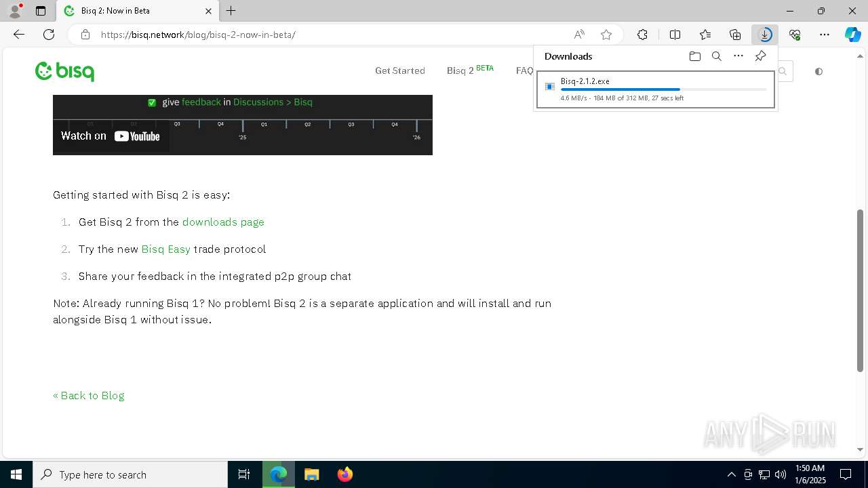Follow the Bisq Easy link
Screen dimensions: 868x488
tap(165, 249)
